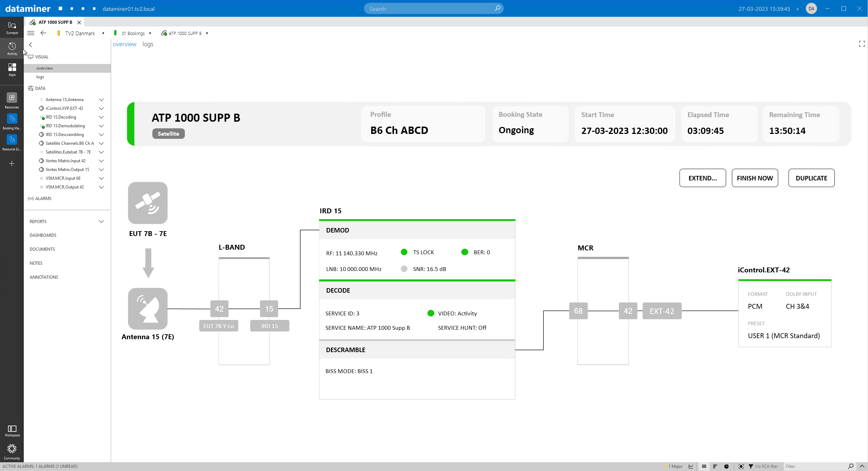Open the Community sidebar icon
Image resolution: width=868 pixels, height=471 pixels.
click(x=12, y=452)
